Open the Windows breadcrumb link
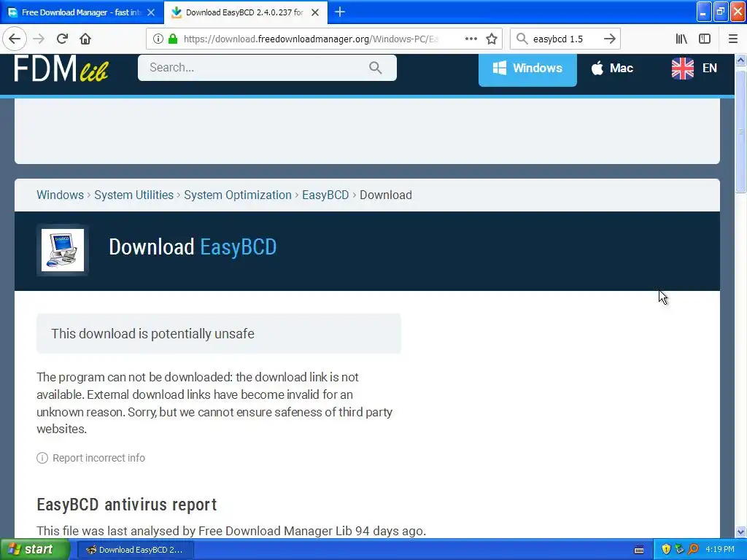Screen dimensions: 747x560 point(60,195)
